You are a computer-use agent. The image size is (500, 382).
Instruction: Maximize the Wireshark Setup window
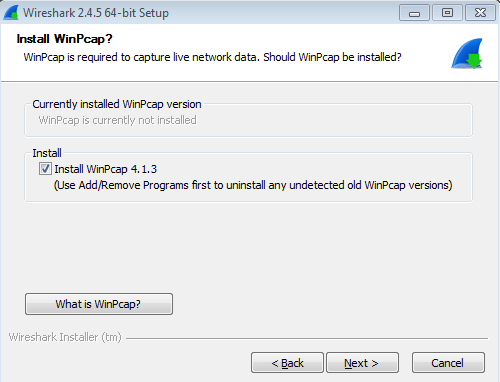pos(447,13)
